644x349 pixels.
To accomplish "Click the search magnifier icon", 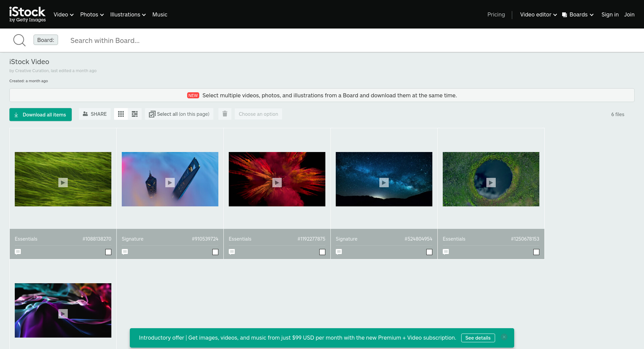I will pyautogui.click(x=19, y=40).
